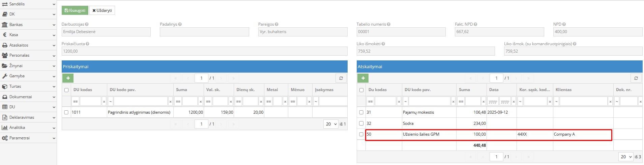Image resolution: width=644 pixels, height=165 pixels.
Task: Open page size dropdown in Priskaitymai table
Action: click(330, 124)
